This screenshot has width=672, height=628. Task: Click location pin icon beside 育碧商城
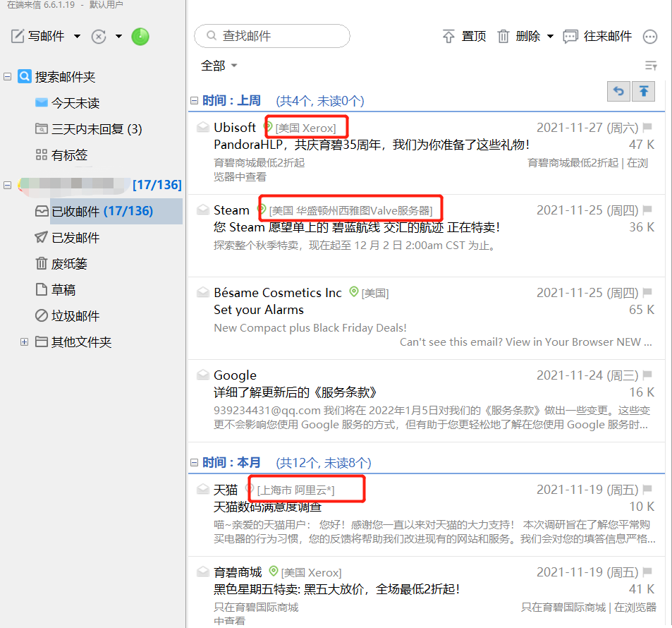click(274, 571)
